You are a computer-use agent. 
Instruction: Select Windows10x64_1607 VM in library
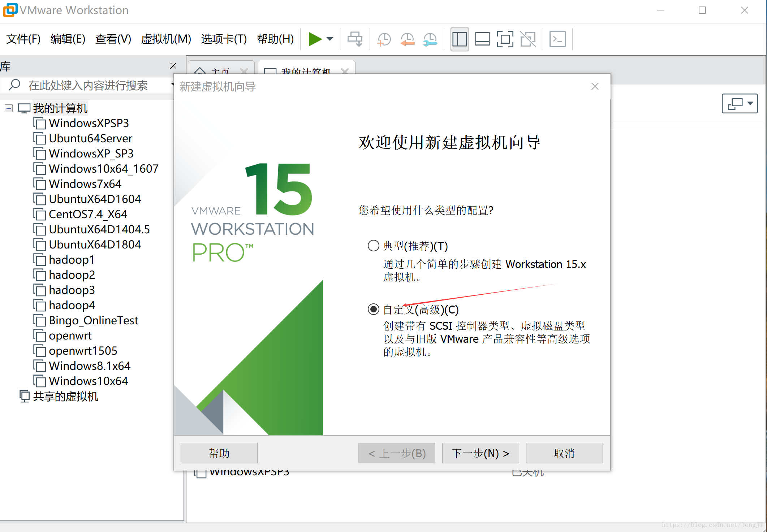point(104,169)
